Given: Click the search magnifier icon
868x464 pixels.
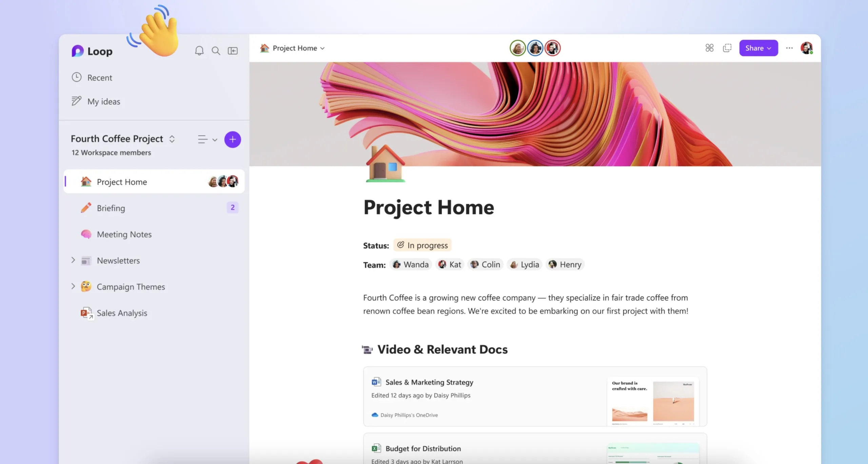Looking at the screenshot, I should click(216, 51).
